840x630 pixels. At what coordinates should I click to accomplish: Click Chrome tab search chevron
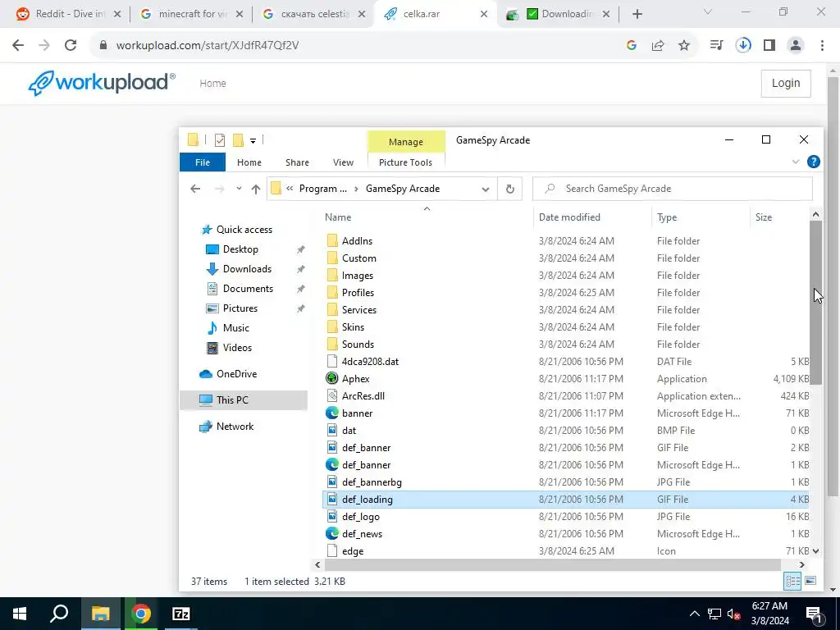708,11
